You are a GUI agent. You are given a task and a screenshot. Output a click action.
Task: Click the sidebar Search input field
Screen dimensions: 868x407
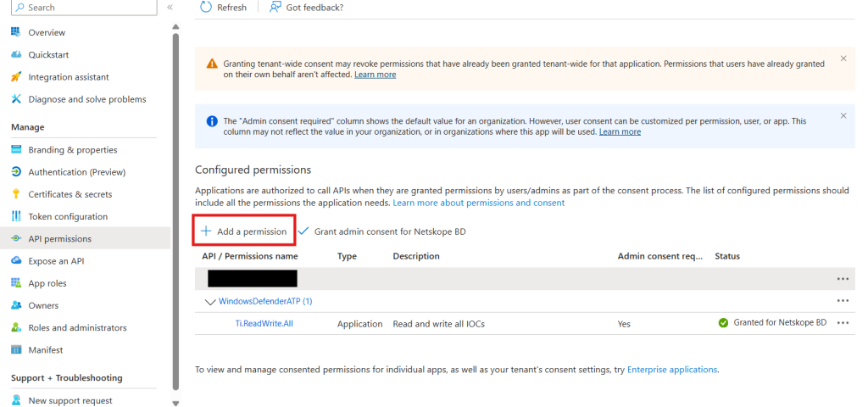click(84, 7)
